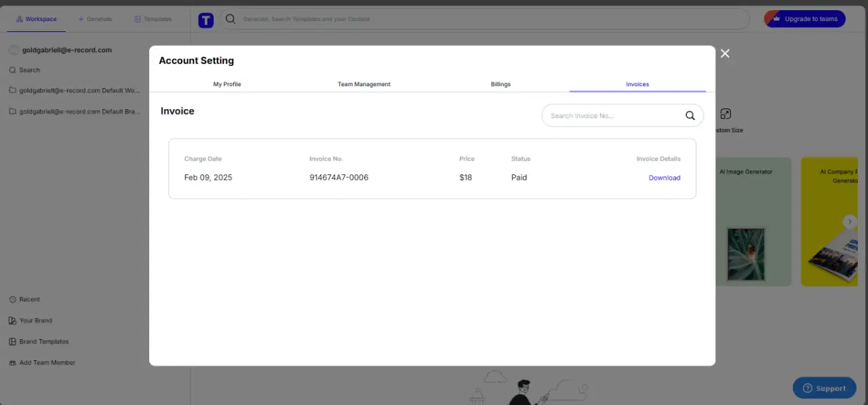Click the Your Brand icon in sidebar

pyautogui.click(x=13, y=320)
